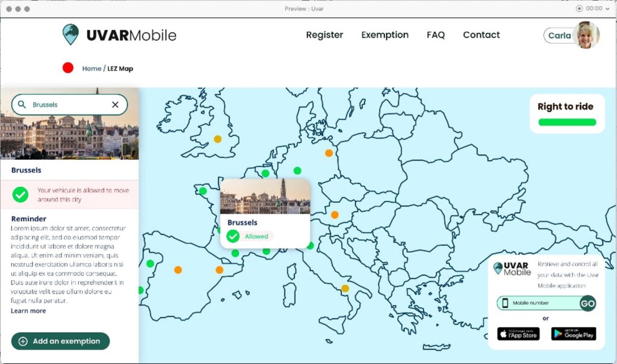Click the UVAR Mobile logo in the app card
The height and width of the screenshot is (364, 617).
click(x=512, y=269)
